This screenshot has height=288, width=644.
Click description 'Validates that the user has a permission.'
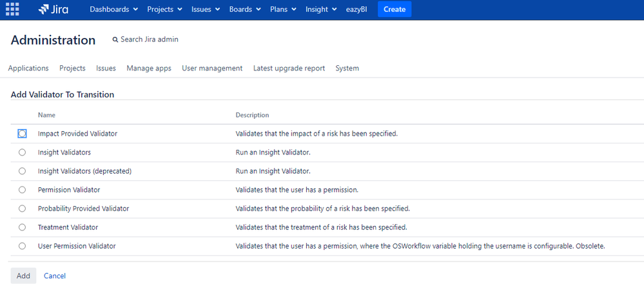pyautogui.click(x=297, y=190)
